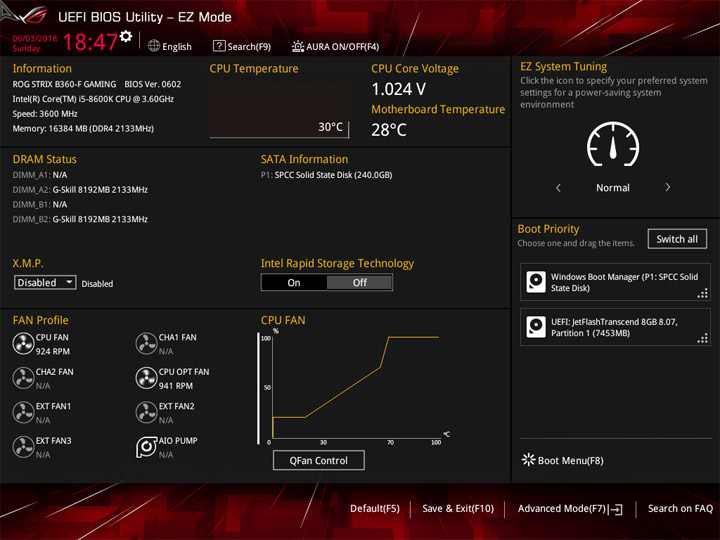This screenshot has width=720, height=540.
Task: Click the globe language icon
Action: point(154,46)
